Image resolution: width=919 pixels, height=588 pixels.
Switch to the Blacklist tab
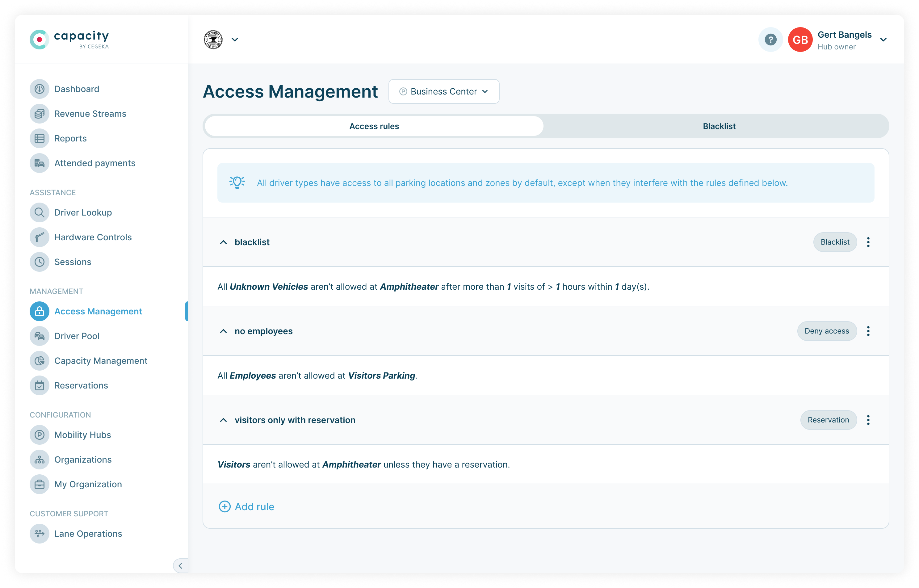(719, 126)
